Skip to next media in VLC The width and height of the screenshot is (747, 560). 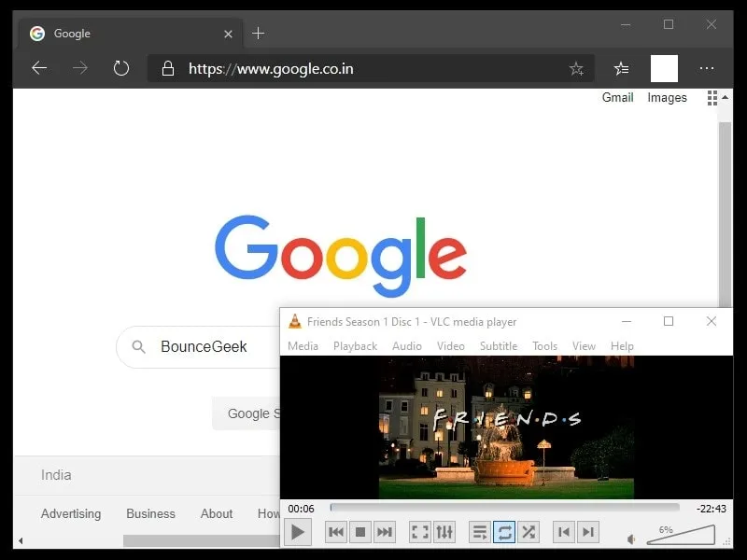point(384,532)
